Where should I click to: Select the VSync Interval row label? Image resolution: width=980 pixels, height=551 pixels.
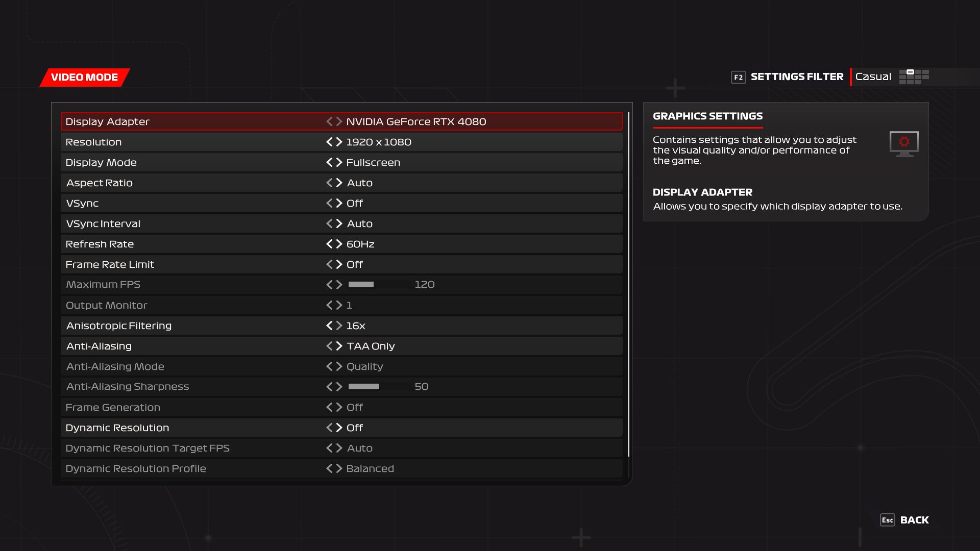103,223
